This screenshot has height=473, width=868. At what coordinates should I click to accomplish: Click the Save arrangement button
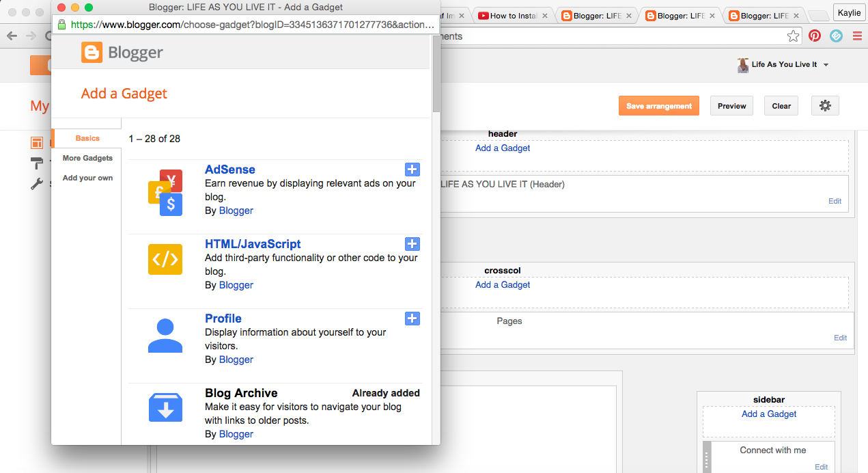tap(659, 106)
